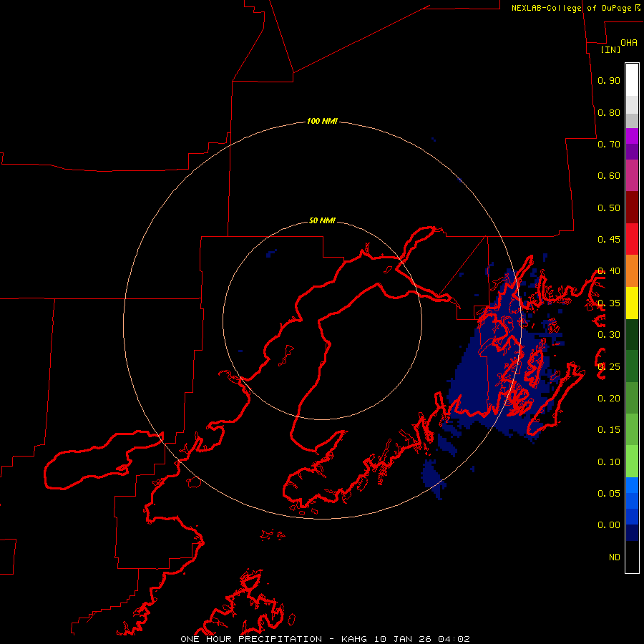Click the 50 NMI range ring label
Screen dimensions: 644x644
(322, 221)
